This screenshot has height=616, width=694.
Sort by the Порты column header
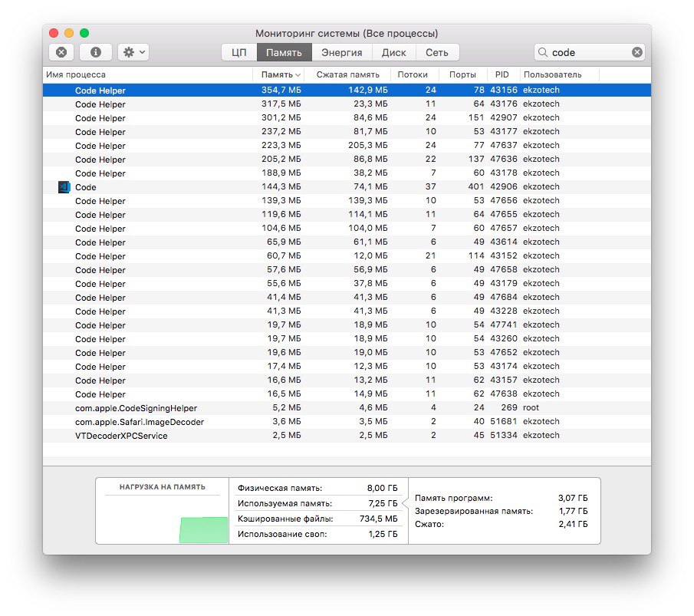pos(462,74)
